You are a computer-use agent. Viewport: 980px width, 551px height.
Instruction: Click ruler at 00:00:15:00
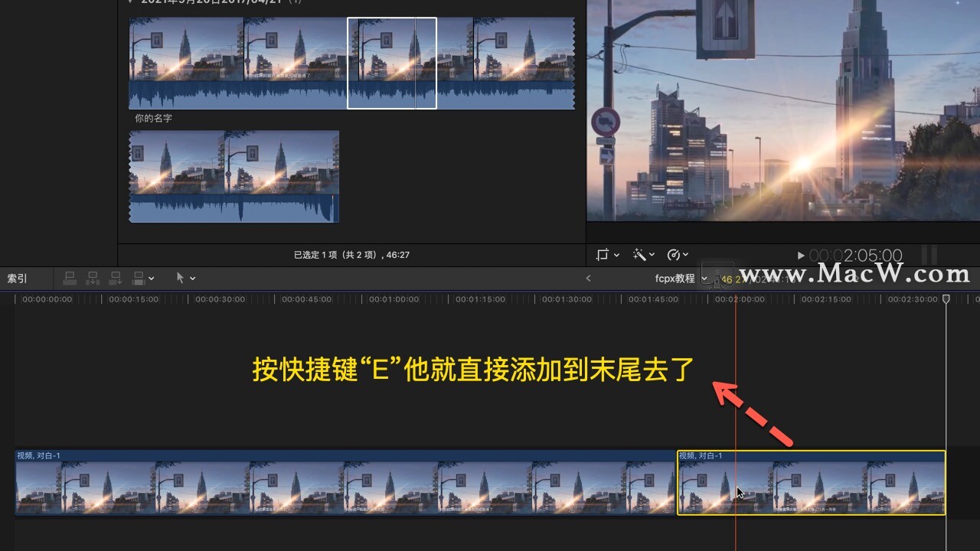[x=134, y=299]
